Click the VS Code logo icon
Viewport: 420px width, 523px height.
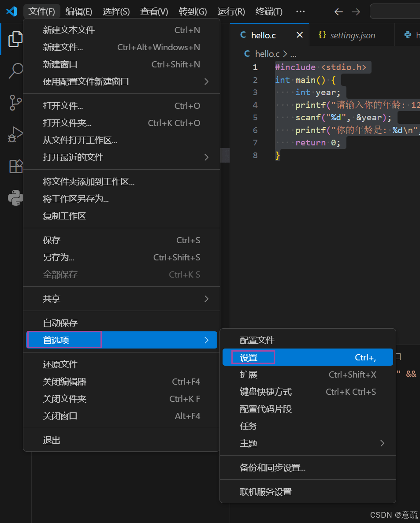pos(11,11)
